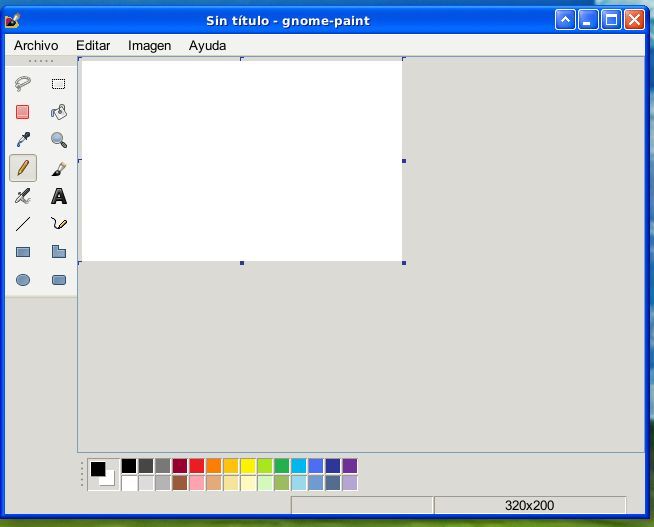Pick the bright blue palette color
Screen dimensions: 654x527
[316, 466]
